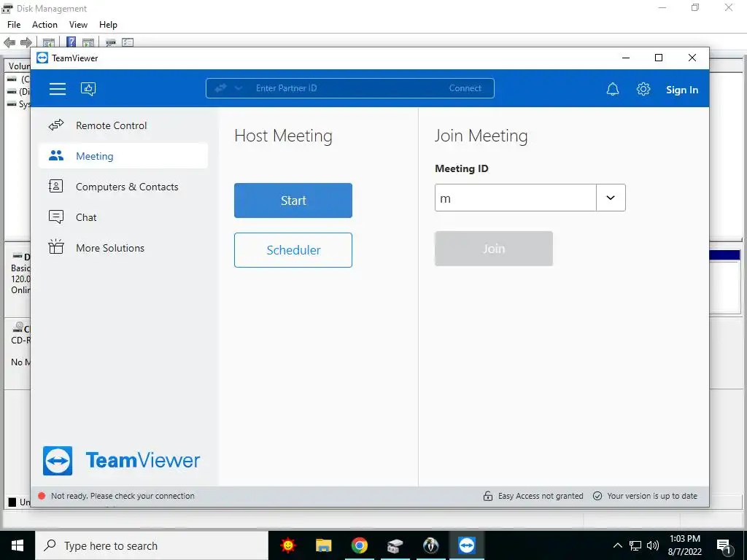Click the Remote Control arrows icon
Image resolution: width=747 pixels, height=560 pixels.
point(55,125)
